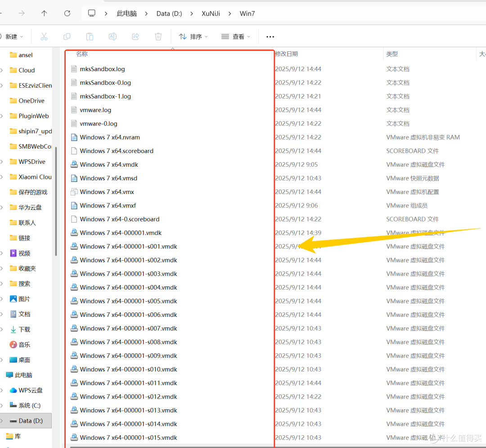Open the three-dot more options menu

270,36
